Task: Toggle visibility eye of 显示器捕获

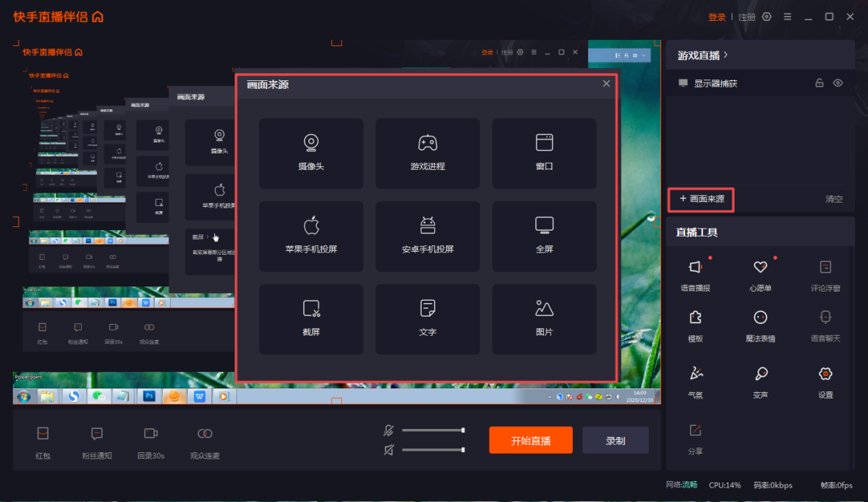Action: 838,83
